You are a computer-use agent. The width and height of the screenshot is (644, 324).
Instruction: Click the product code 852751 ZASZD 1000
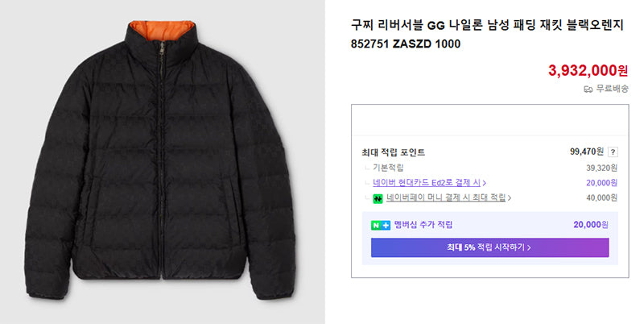[406, 44]
